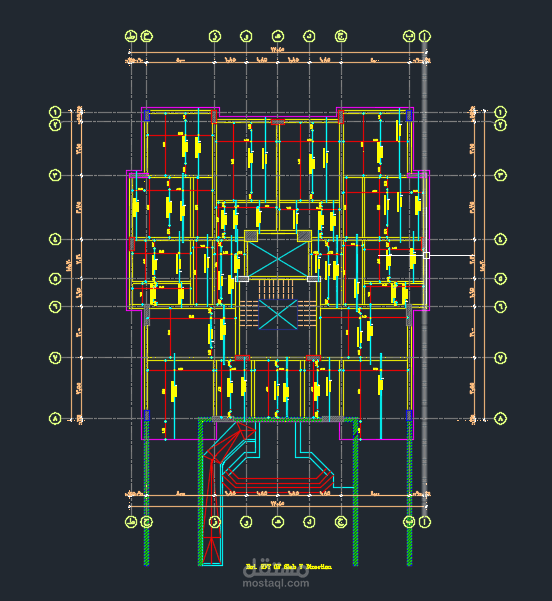
Task: Click the cross-marked stairwell void between the stair flights
Action: (x=278, y=314)
